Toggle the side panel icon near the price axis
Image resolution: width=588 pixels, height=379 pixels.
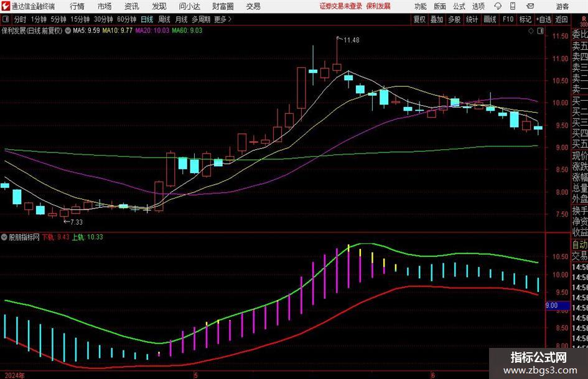tap(540, 31)
